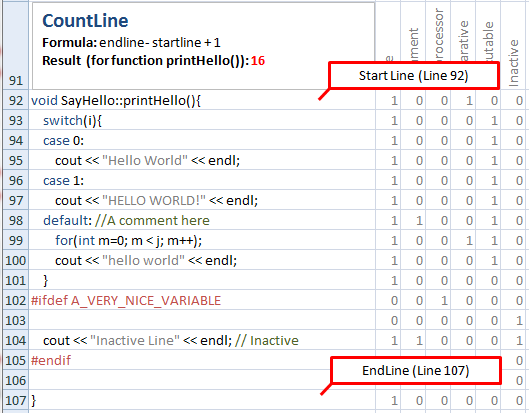Click cell with void SayHello::printHello(){
The image size is (531, 419).
coord(202,101)
